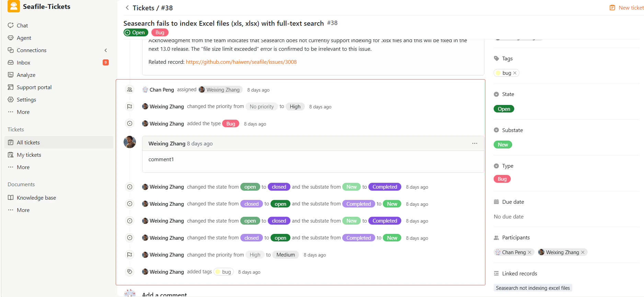Set a date on No due date
Viewport: 644px width, 297px height.
509,217
